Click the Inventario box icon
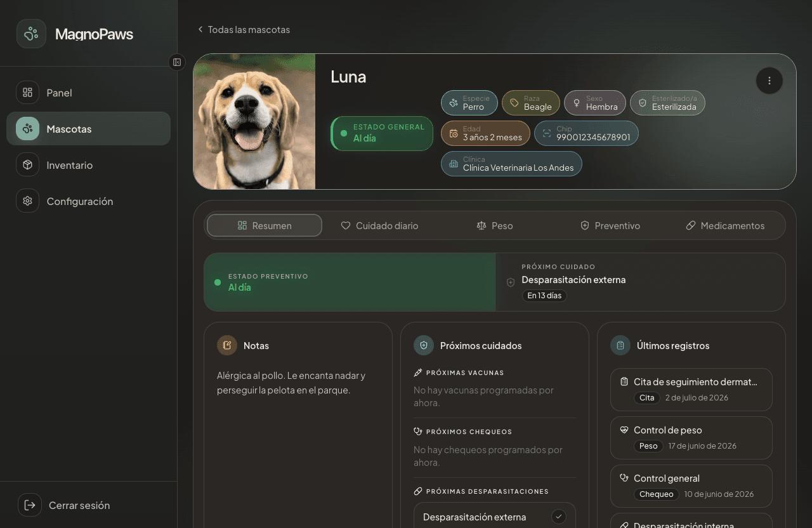 27,165
